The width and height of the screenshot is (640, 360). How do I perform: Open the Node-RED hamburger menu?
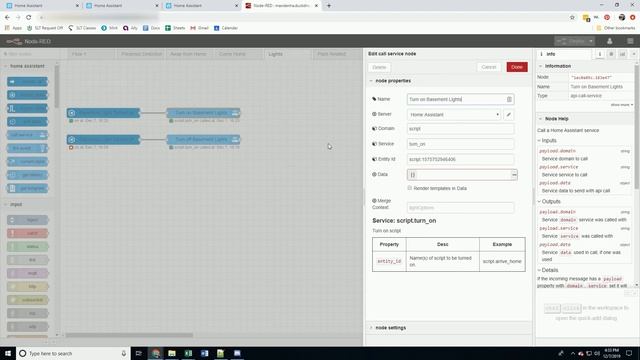(630, 41)
